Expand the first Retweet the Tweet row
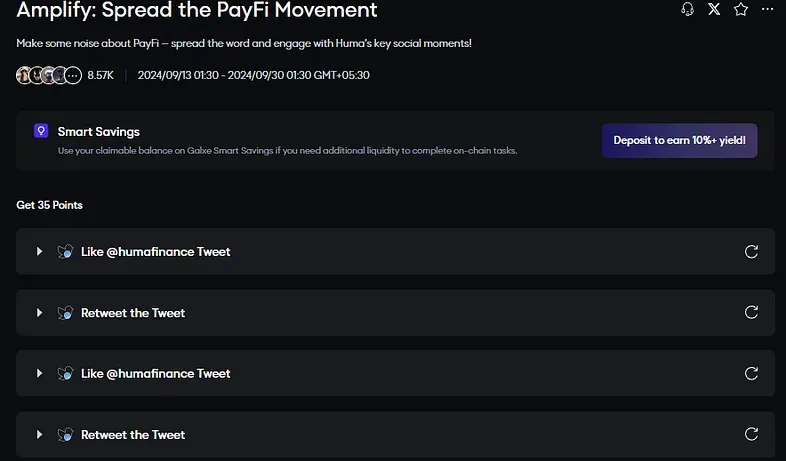The height and width of the screenshot is (461, 786). (39, 313)
